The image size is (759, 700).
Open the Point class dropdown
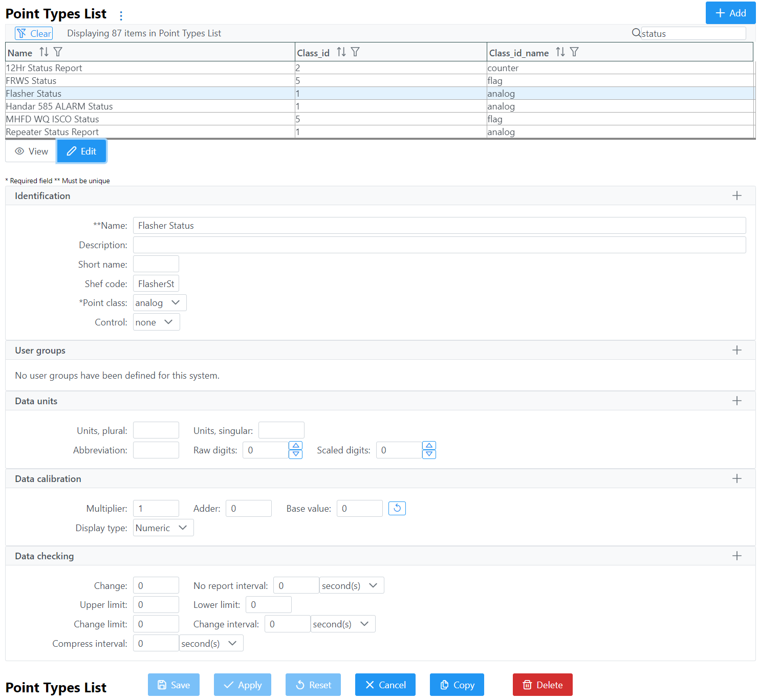(x=160, y=303)
